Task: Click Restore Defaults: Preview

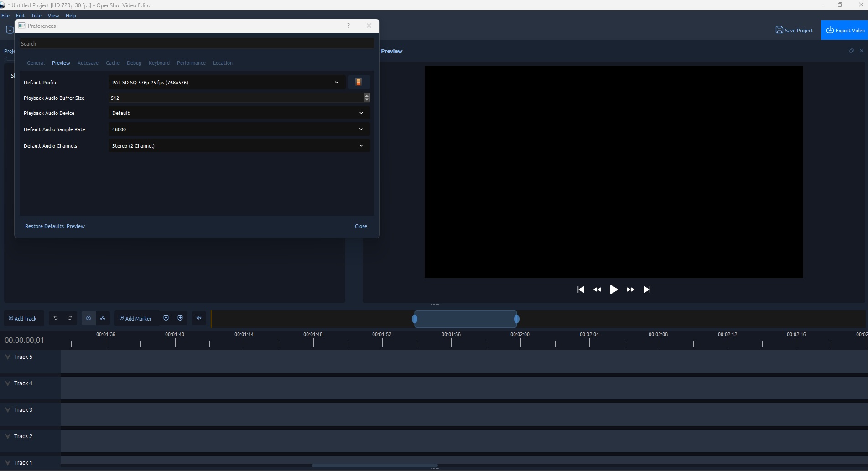Action: 55,226
